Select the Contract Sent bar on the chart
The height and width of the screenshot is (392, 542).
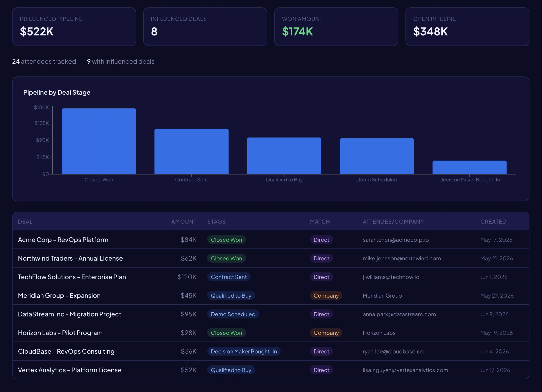pyautogui.click(x=191, y=150)
